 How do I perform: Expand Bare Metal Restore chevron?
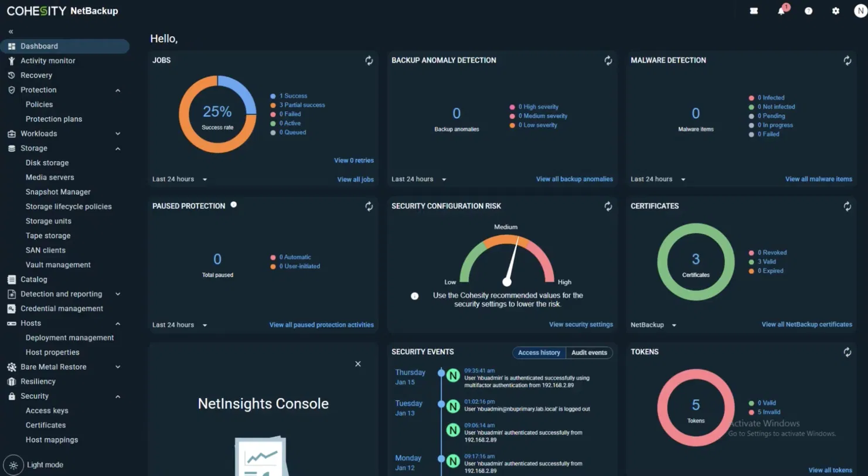click(x=118, y=367)
